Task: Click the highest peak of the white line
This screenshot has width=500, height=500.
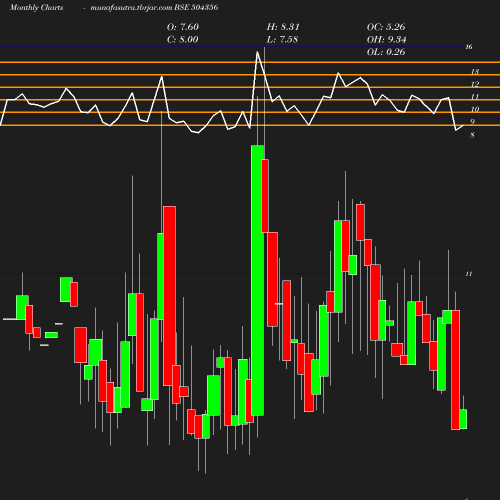Action: coord(257,52)
